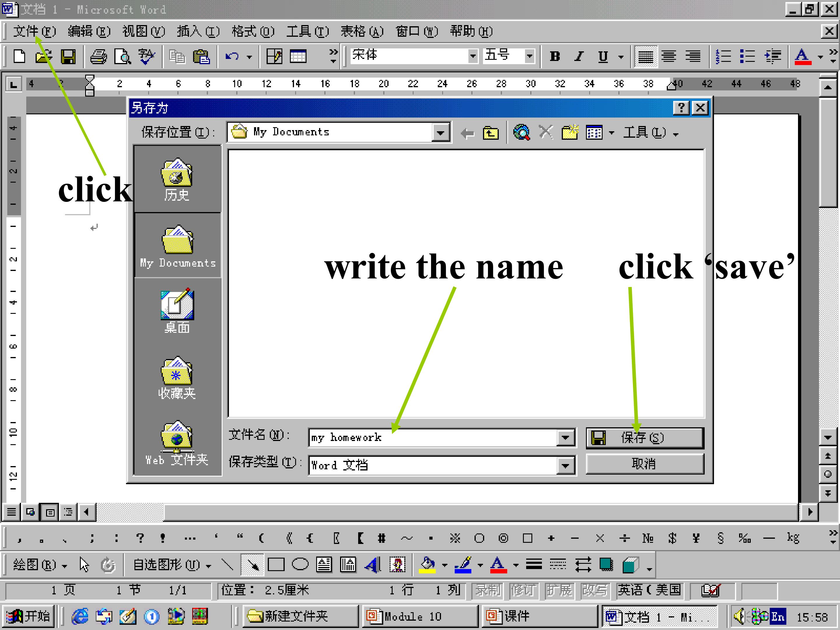Viewport: 840px width, 630px height.
Task: Open Web Folders location in sidebar
Action: click(177, 444)
